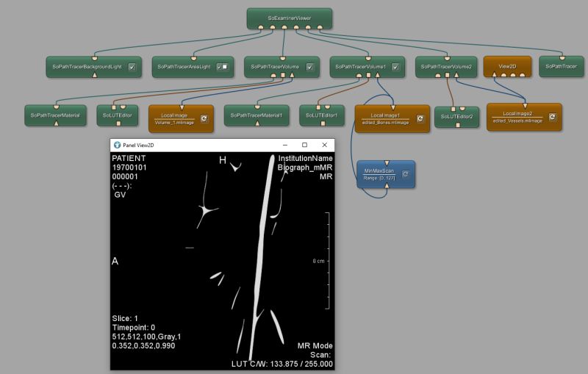588x374 pixels.
Task: Click SoPathTracerMaterial1 bottom triangle connector
Action: [257, 123]
